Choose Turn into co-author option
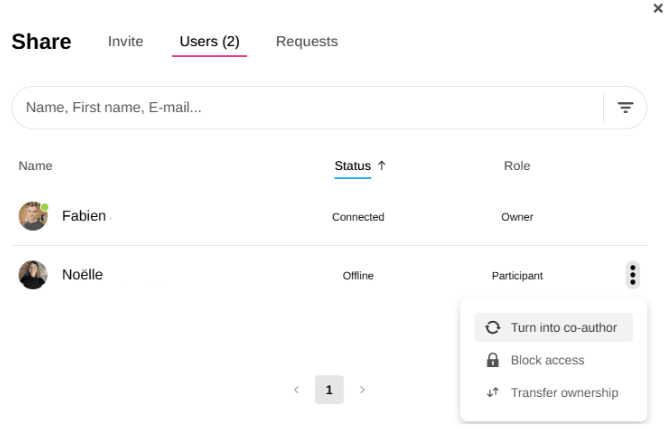Viewport: 670px width, 430px height. coord(563,328)
